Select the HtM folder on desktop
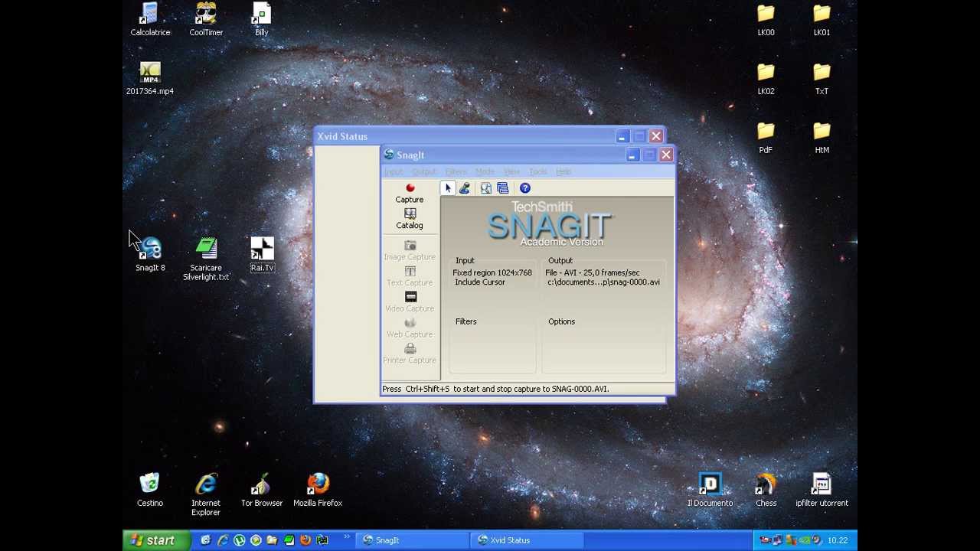980x551 pixels. point(822,138)
